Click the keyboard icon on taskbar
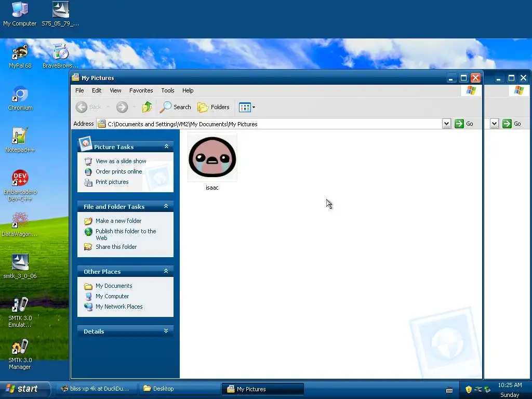The image size is (532, 399). point(449,390)
